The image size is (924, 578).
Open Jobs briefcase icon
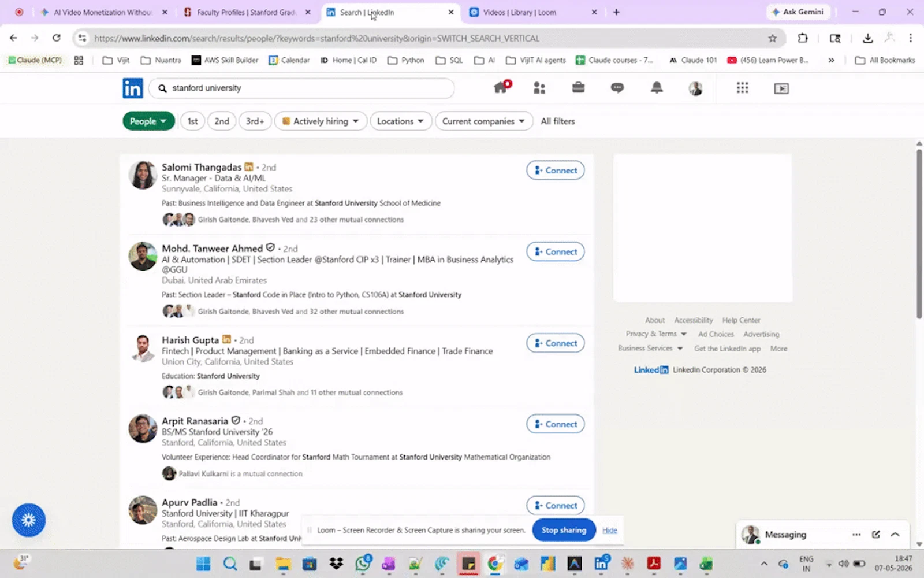tap(578, 88)
